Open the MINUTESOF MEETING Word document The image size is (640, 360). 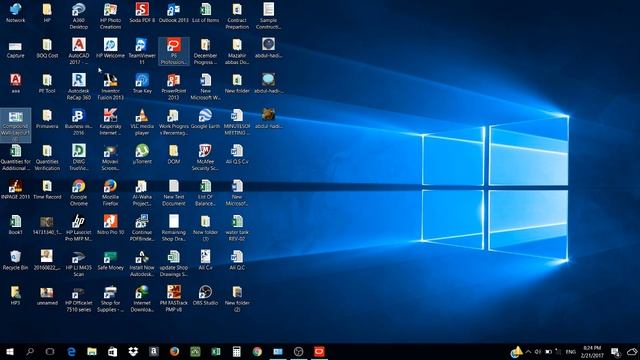click(237, 122)
